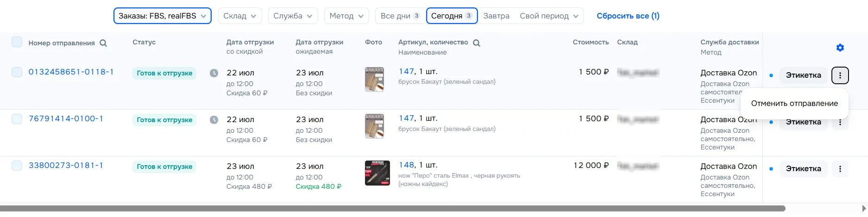Screen dimensions: 868x217
Task: Open three-dot menu for order 33800273-0181-1
Action: click(x=840, y=169)
